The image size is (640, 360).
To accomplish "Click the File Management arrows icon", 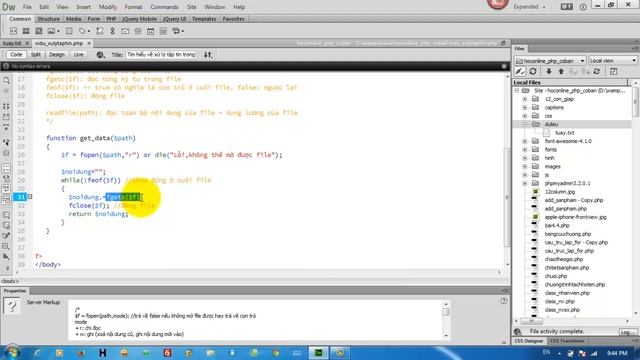I will [x=208, y=55].
